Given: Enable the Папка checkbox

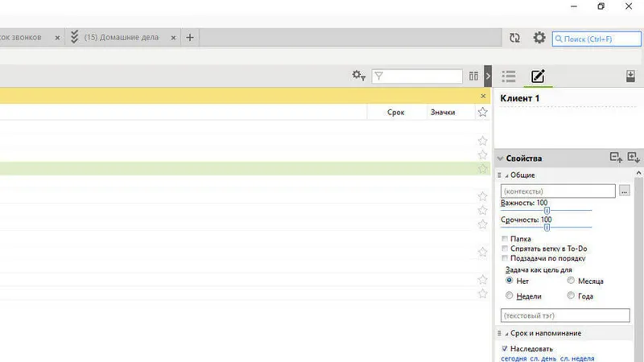Looking at the screenshot, I should [505, 238].
